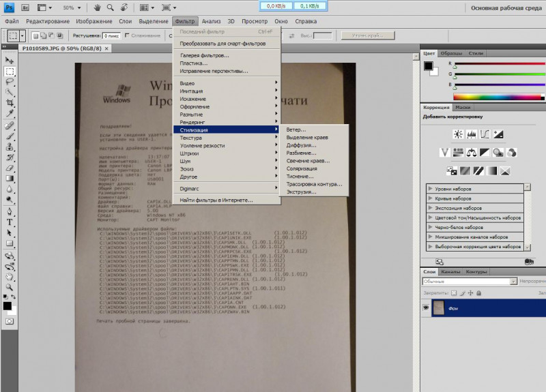Click the color spectrum ramp

click(498, 97)
